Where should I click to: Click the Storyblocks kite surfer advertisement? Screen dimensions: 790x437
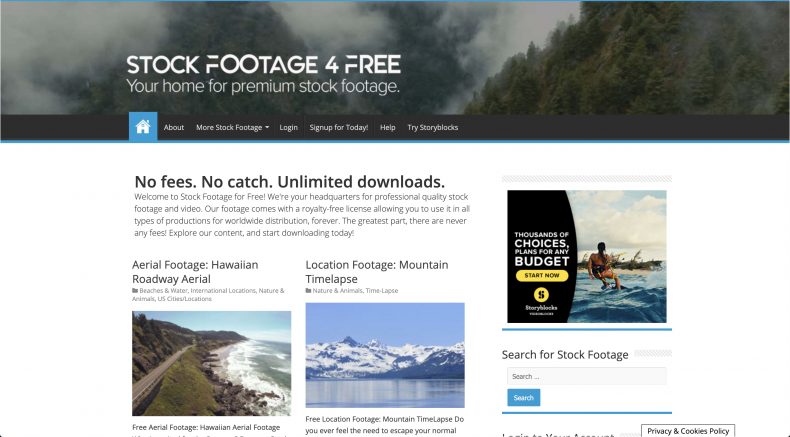[587, 257]
